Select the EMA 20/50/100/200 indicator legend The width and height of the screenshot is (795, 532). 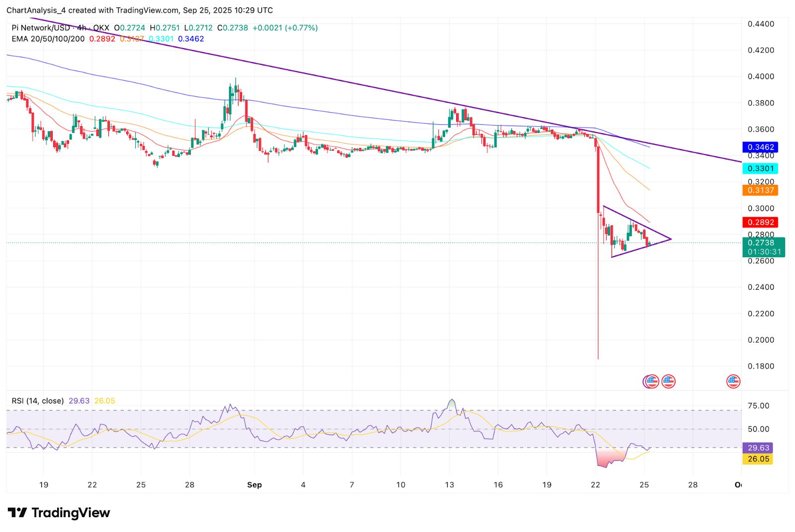pyautogui.click(x=48, y=39)
